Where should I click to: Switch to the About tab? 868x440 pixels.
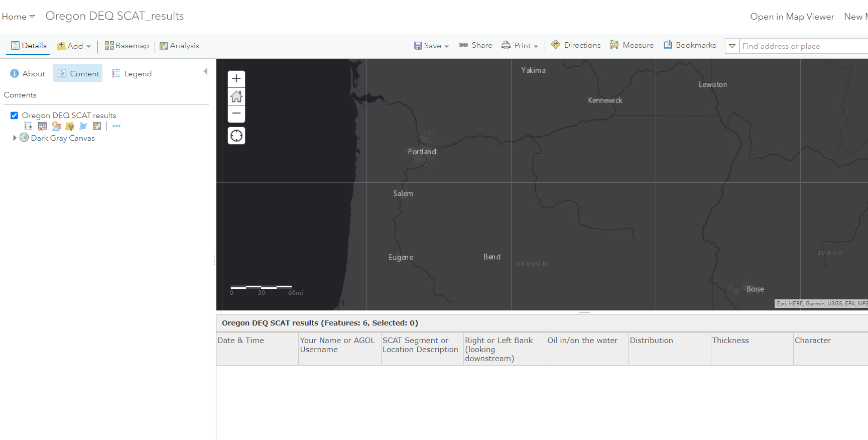[28, 74]
